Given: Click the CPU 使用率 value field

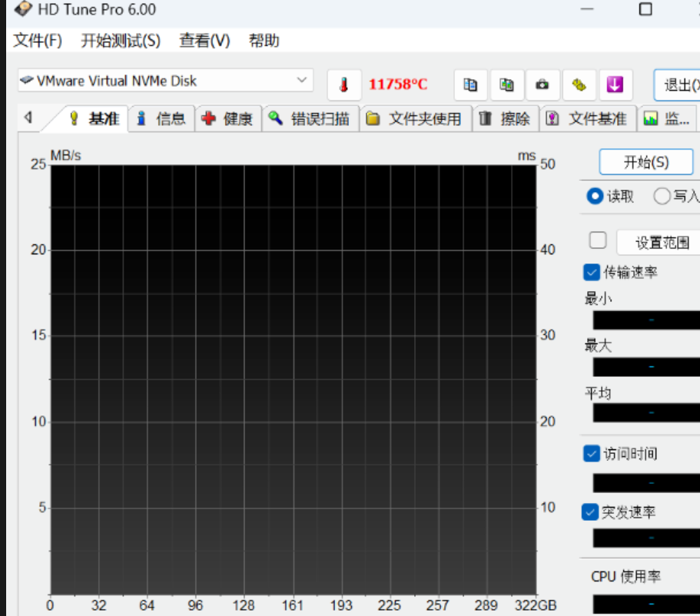Looking at the screenshot, I should (646, 604).
